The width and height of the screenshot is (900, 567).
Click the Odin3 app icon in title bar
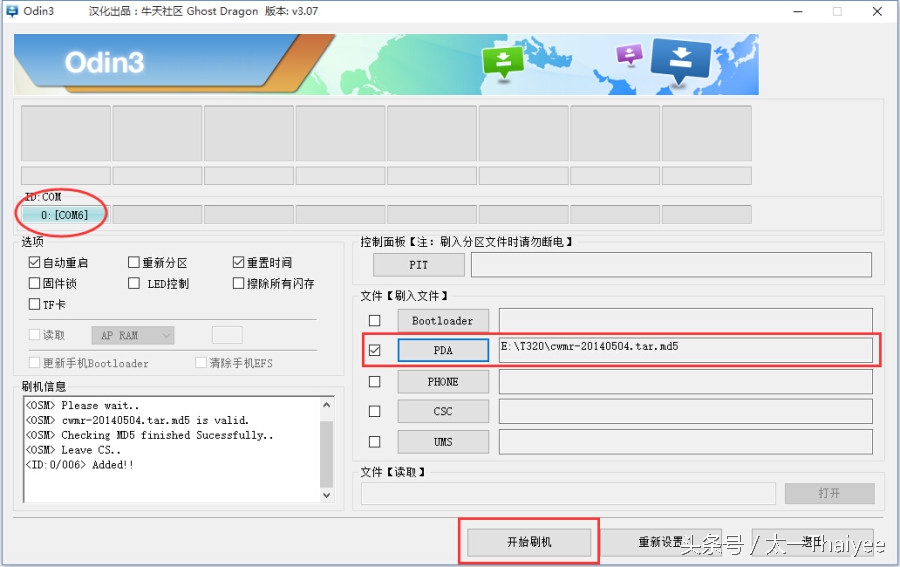[x=11, y=11]
